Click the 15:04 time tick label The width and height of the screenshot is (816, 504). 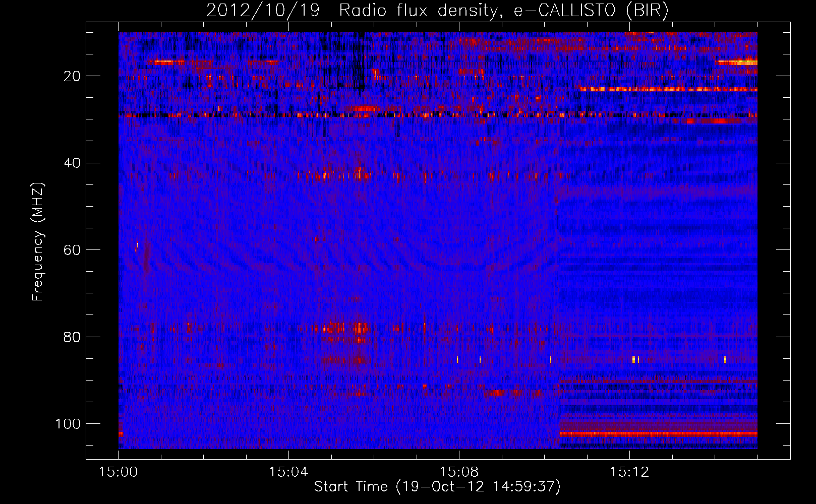click(x=288, y=472)
